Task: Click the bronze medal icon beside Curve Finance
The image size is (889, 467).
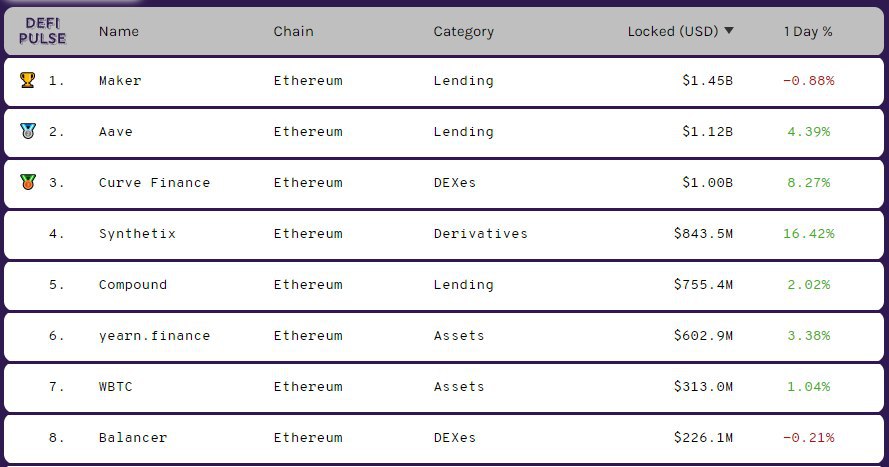Action: coord(27,182)
